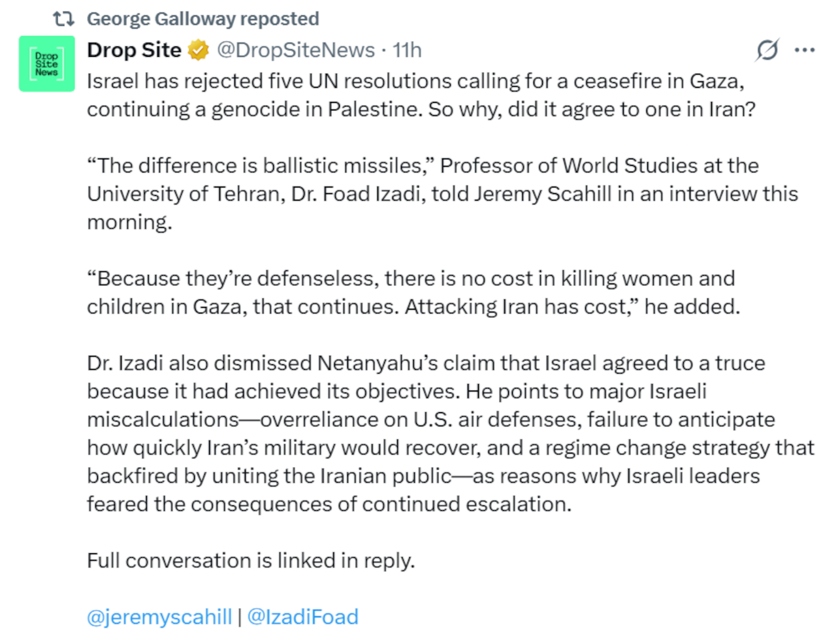Viewport: 836px width, 644px height.
Task: Open the three-dot More options menu
Action: 805,50
